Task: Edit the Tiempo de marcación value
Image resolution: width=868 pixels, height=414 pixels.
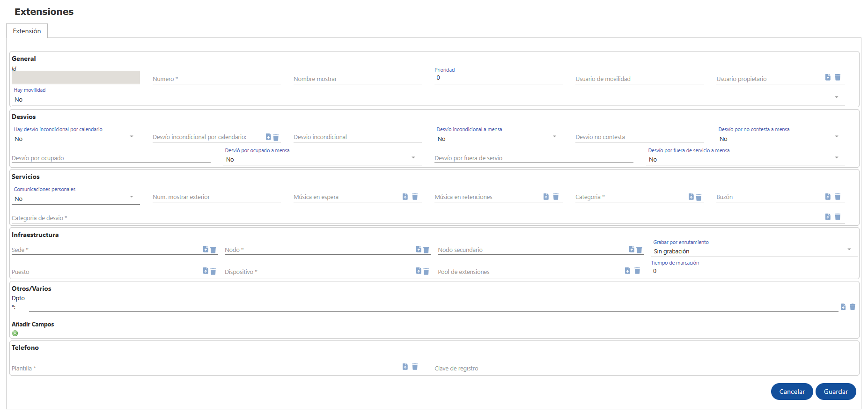Action: [x=754, y=271]
